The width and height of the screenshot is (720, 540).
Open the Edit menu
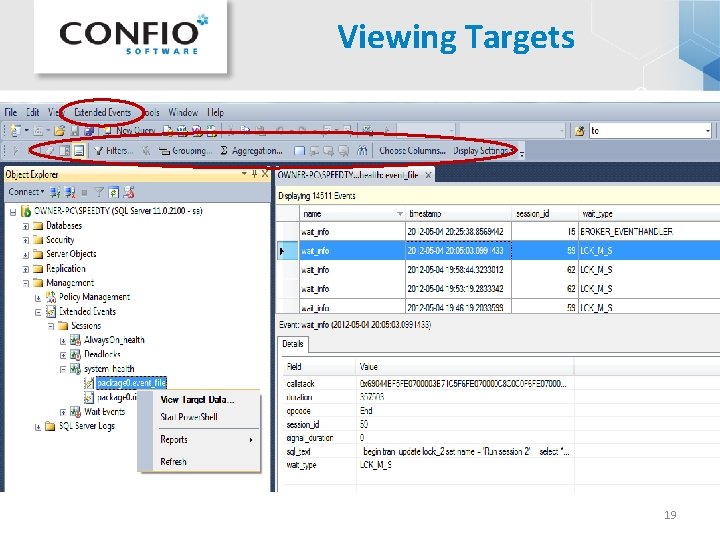(x=33, y=112)
